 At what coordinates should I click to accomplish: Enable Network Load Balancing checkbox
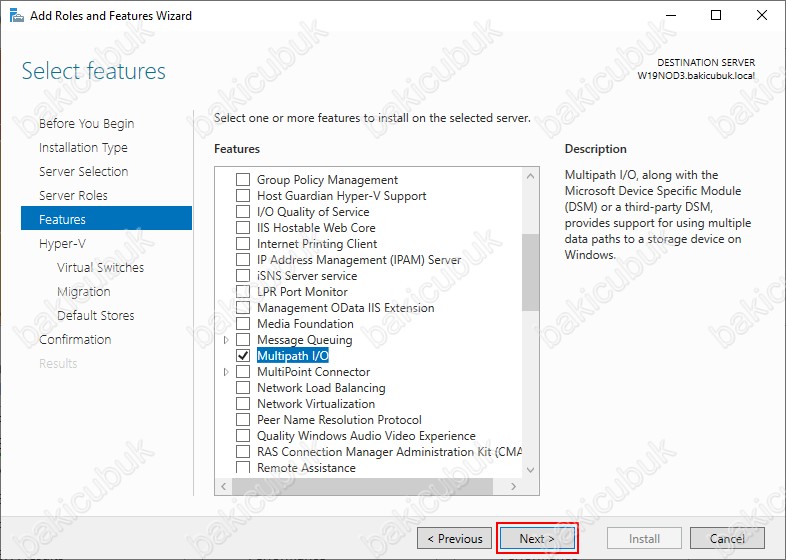coord(243,388)
